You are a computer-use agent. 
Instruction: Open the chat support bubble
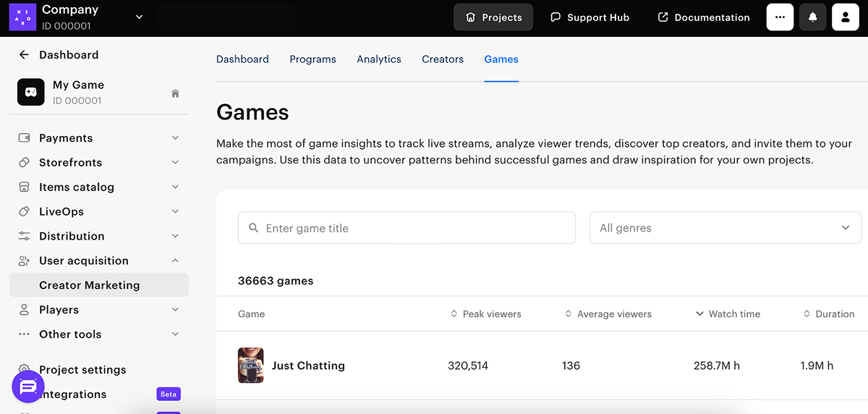pyautogui.click(x=28, y=387)
